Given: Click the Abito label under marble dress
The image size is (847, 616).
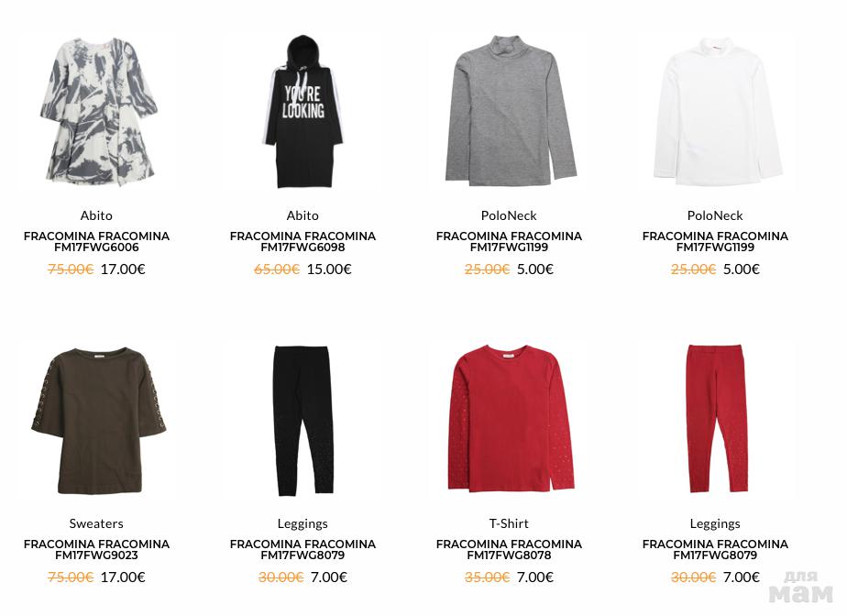Looking at the screenshot, I should [96, 215].
